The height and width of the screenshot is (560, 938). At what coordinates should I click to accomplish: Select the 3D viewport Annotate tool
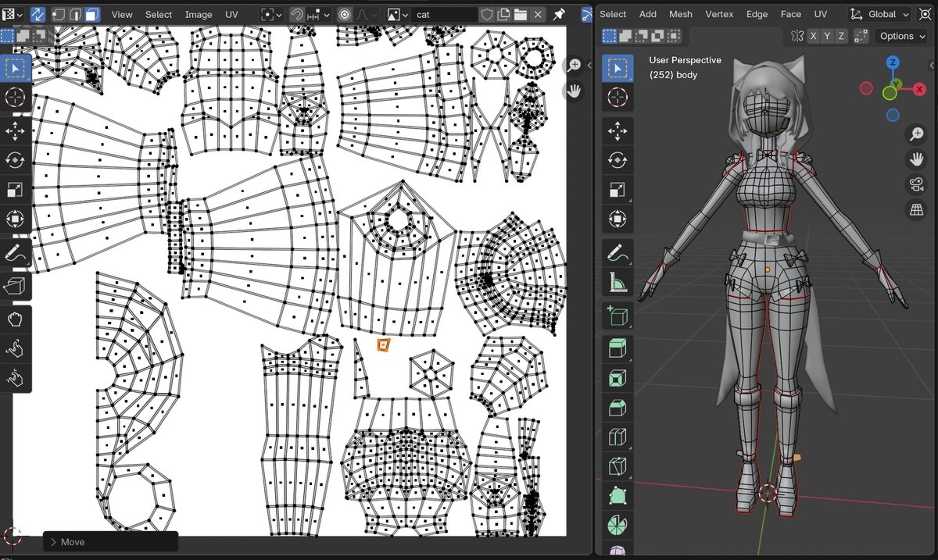tap(618, 253)
